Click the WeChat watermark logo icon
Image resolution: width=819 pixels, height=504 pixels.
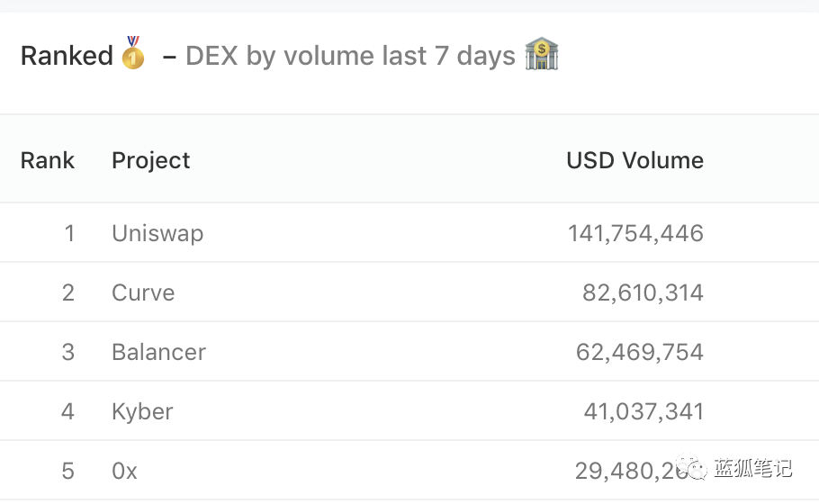[692, 468]
